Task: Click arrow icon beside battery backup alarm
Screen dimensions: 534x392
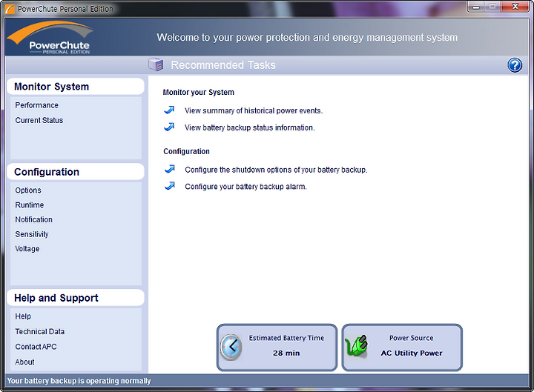Action: point(170,186)
